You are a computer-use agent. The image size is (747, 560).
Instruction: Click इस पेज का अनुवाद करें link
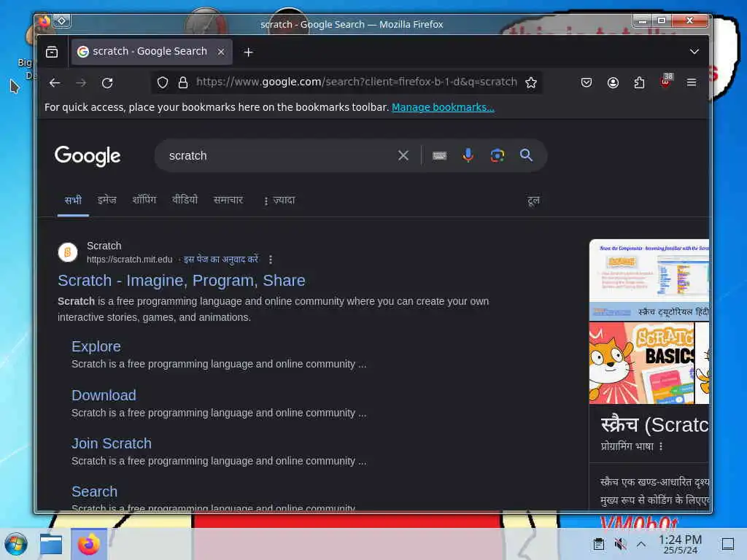tap(221, 260)
